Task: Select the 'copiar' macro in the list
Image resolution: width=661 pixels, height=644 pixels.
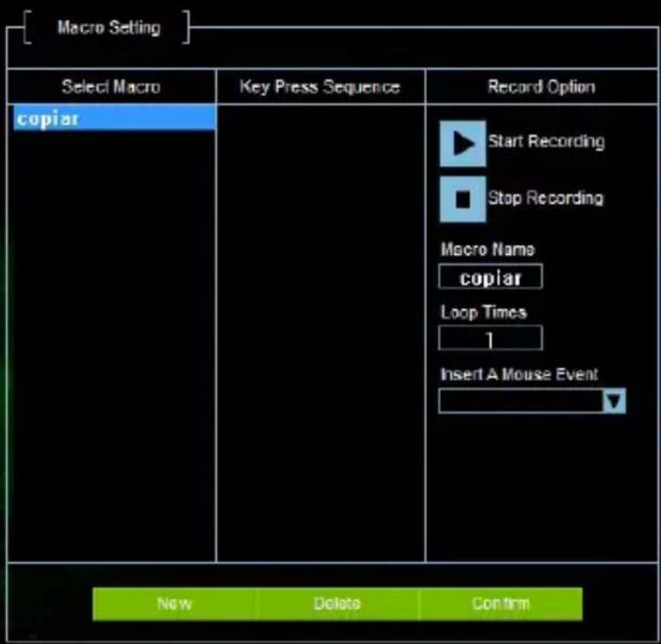Action: pyautogui.click(x=114, y=118)
